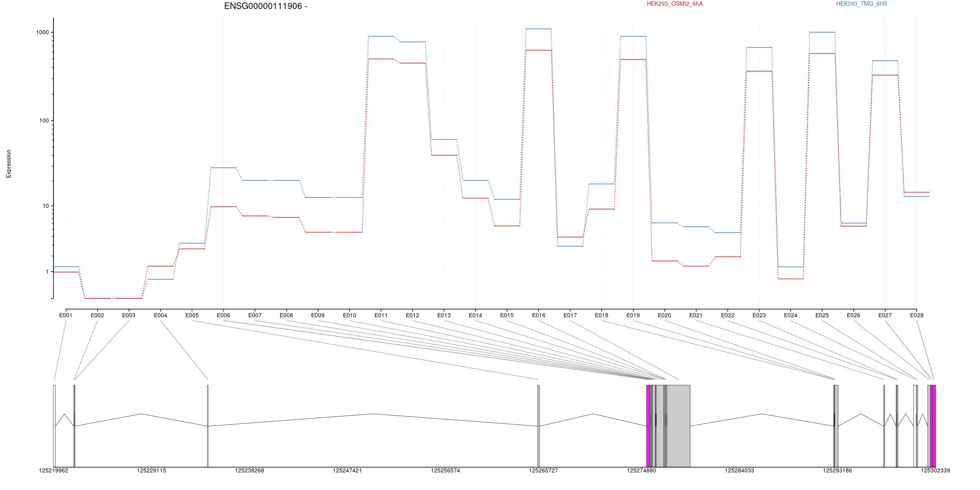Select the HEK293_OSMI2_6hA legend label
This screenshot has height=490, width=980.
[x=675, y=4]
